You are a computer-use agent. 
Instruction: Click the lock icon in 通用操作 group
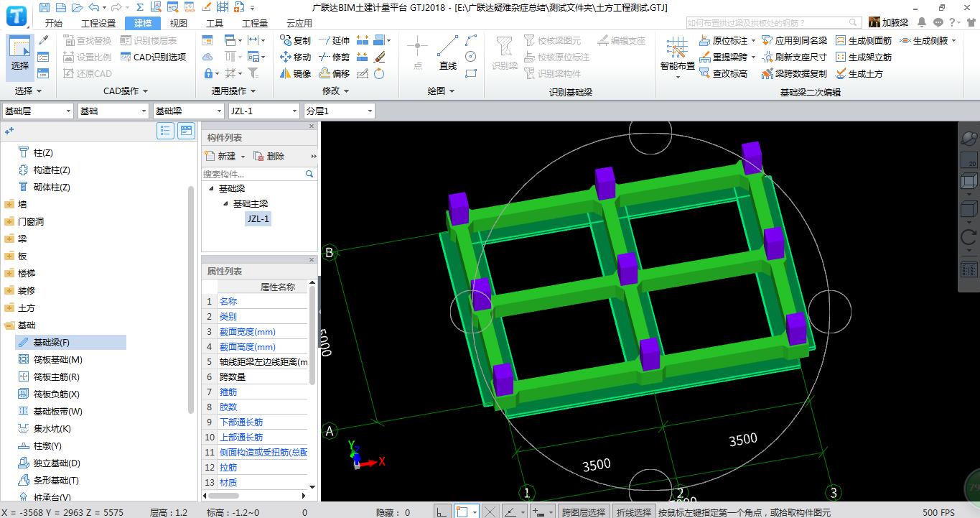click(x=207, y=73)
